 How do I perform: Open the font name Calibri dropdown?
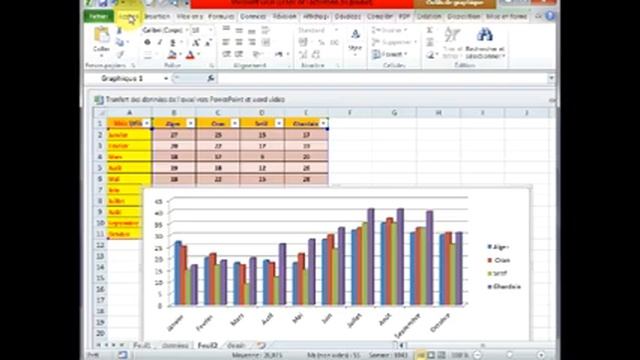point(187,30)
